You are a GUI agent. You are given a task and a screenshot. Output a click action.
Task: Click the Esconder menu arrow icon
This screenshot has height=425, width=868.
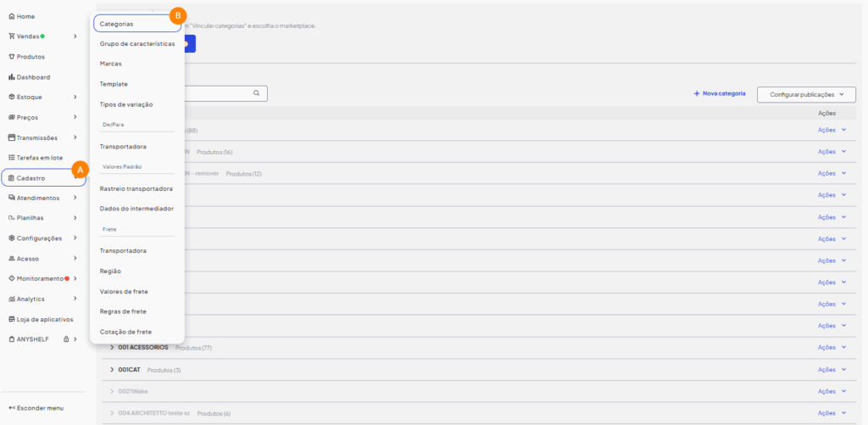point(11,408)
